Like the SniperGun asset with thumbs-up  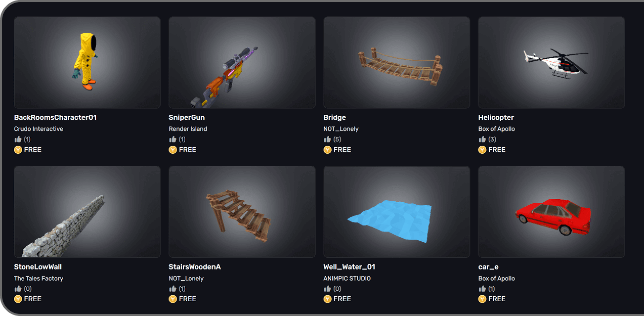(173, 139)
